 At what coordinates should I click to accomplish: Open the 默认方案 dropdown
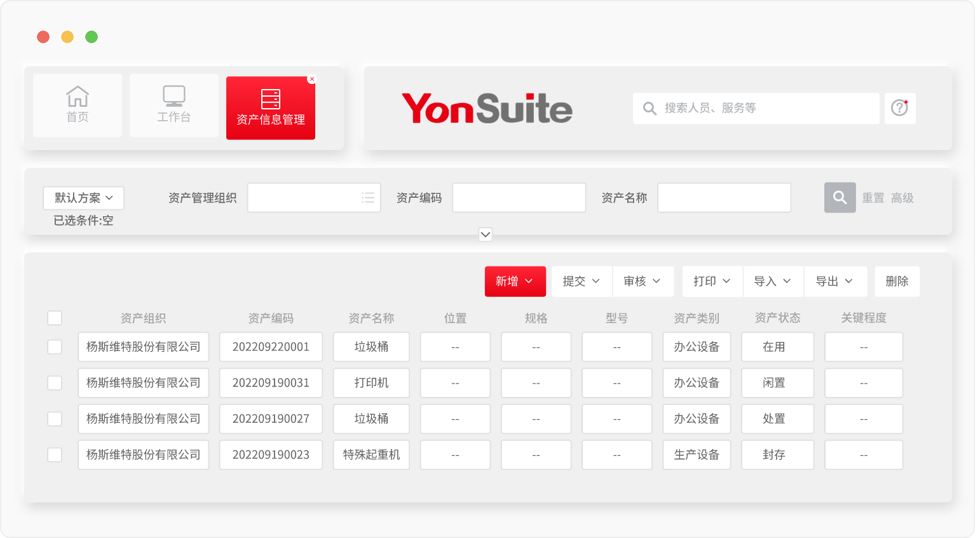[x=83, y=198]
